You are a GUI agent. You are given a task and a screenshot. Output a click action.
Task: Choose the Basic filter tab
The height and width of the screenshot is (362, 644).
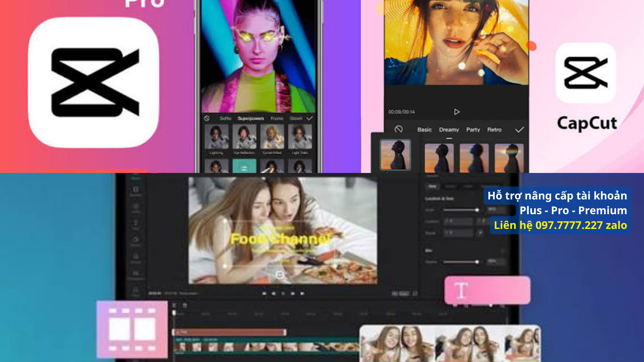tap(424, 130)
